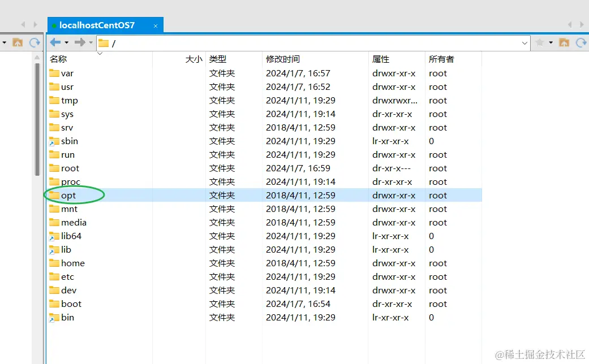Click the left pane vertical scrollbar thumb

(x=37, y=119)
